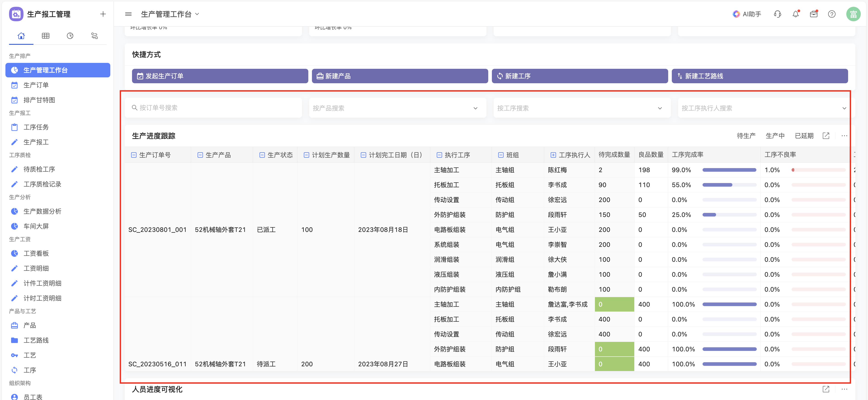Open 车间大屏 in the sidebar
This screenshot has height=400, width=868.
[x=58, y=226]
